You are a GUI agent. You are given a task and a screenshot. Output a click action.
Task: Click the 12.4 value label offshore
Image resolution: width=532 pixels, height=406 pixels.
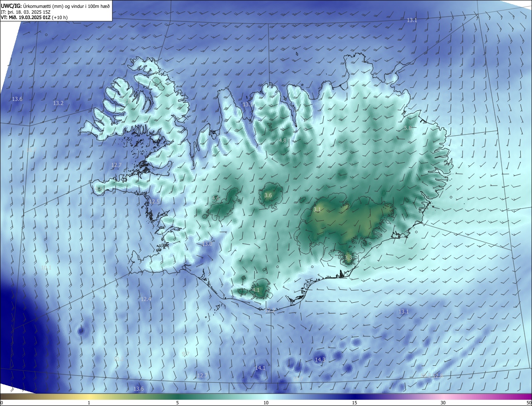pyautogui.click(x=146, y=299)
